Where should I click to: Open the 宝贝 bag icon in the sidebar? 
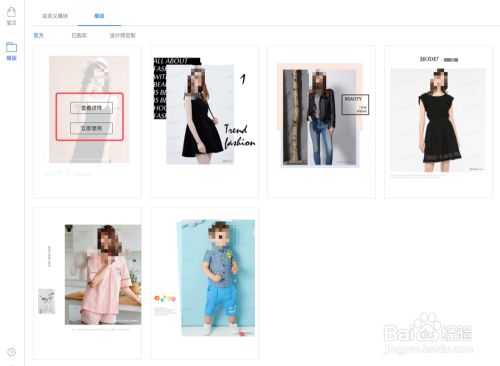[x=11, y=13]
